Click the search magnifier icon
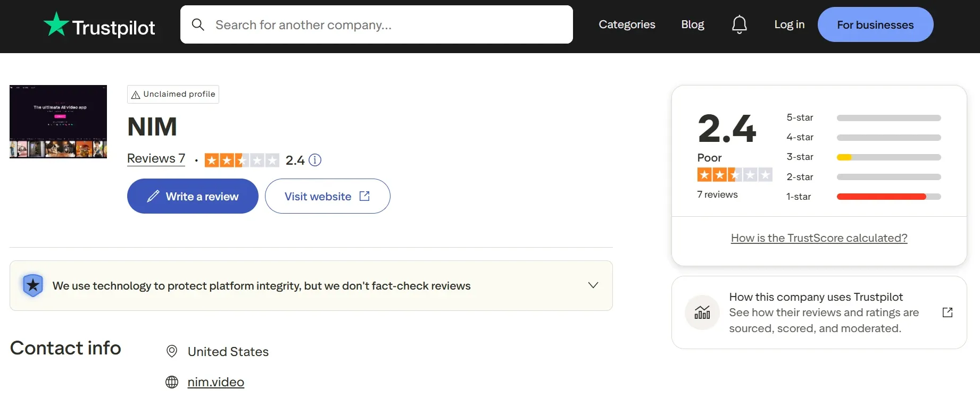The height and width of the screenshot is (398, 980). click(198, 24)
